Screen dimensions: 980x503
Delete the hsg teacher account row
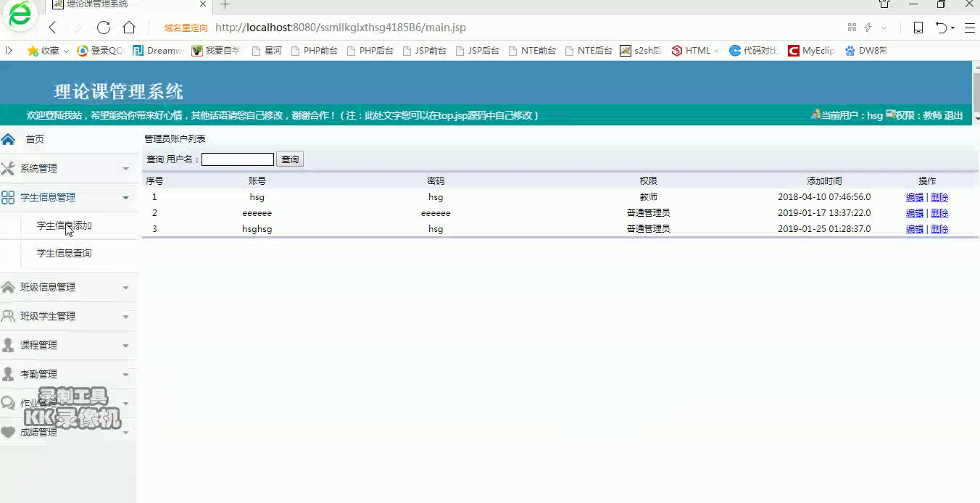939,197
